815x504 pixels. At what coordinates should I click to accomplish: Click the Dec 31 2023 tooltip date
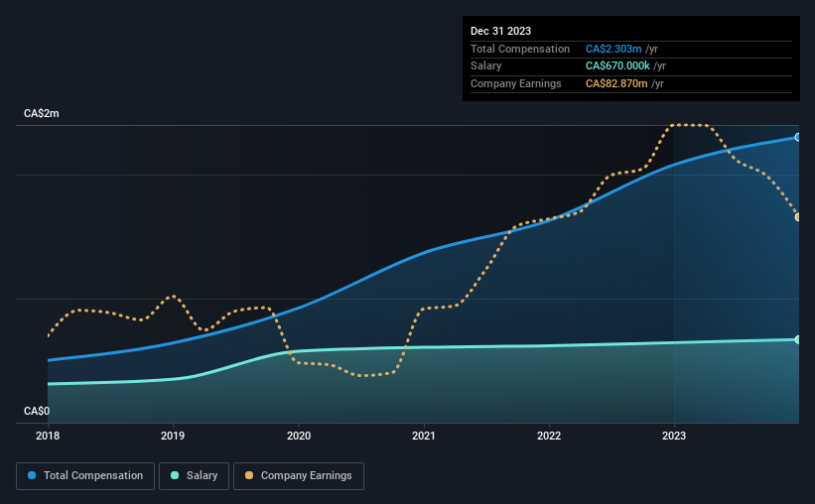point(500,31)
